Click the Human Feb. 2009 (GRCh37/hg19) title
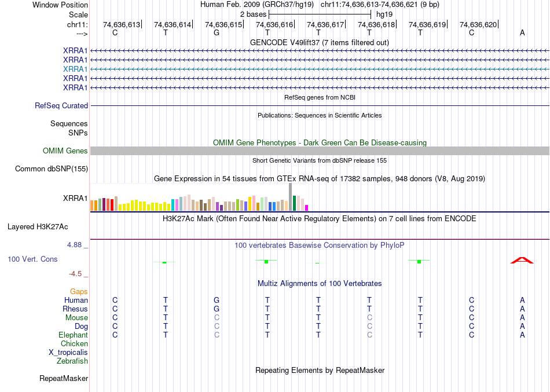Screen dimensions: 550x392 point(256,5)
